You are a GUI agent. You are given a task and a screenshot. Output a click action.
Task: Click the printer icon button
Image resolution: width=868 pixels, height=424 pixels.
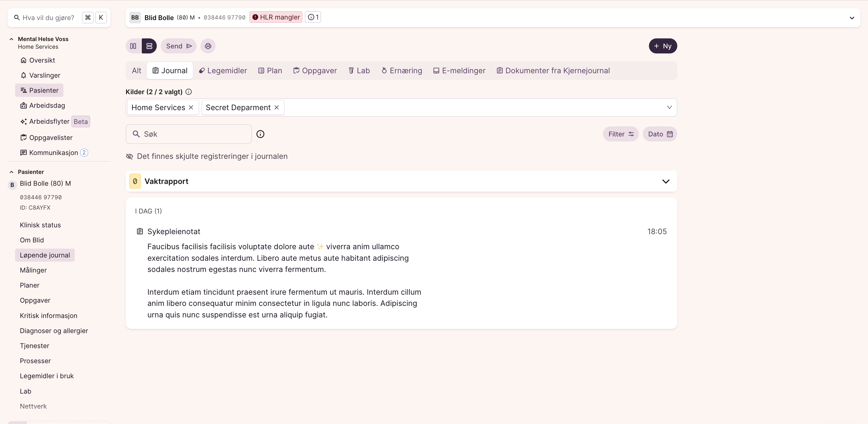tap(208, 46)
